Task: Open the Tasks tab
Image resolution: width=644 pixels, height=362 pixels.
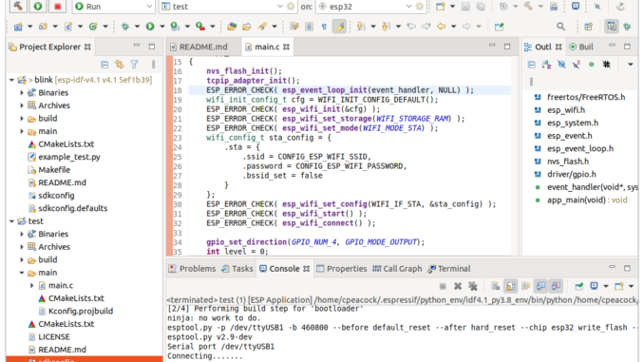Action: coord(237,269)
